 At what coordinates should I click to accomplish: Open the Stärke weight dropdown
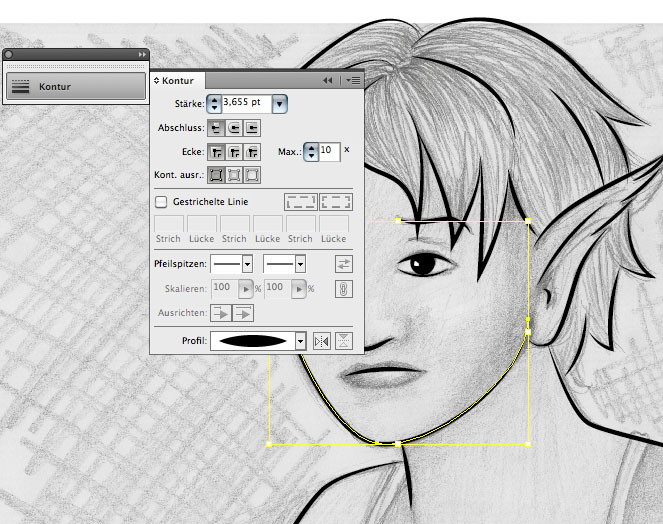pyautogui.click(x=280, y=103)
